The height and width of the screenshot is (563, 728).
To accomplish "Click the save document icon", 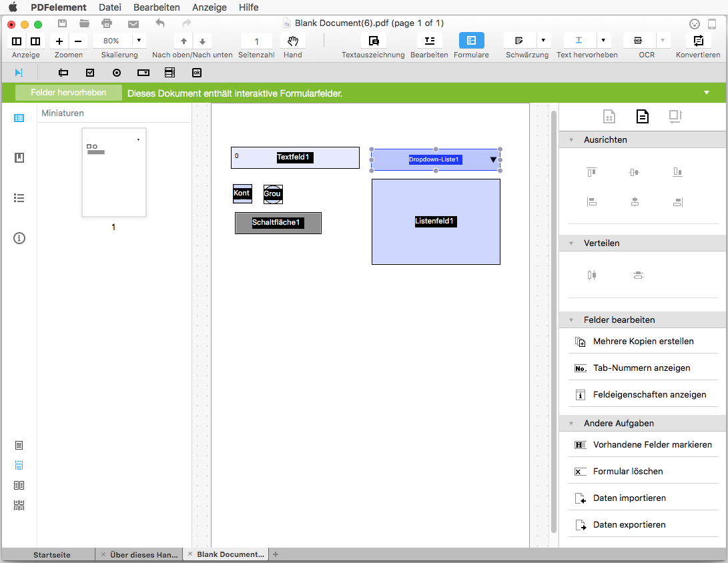I will pyautogui.click(x=62, y=23).
